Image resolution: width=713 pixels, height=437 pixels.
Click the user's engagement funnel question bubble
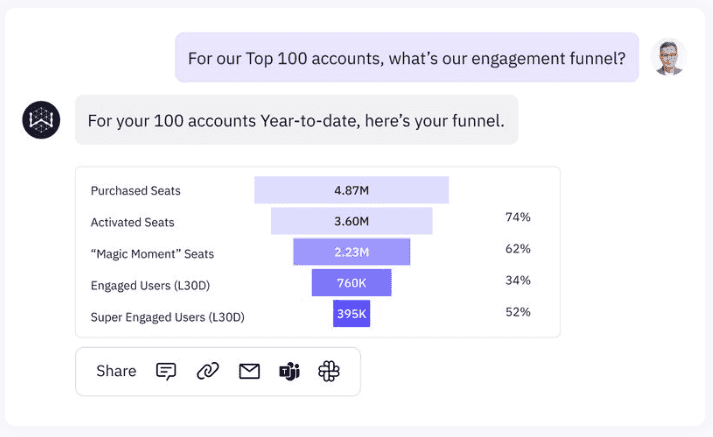(x=407, y=58)
